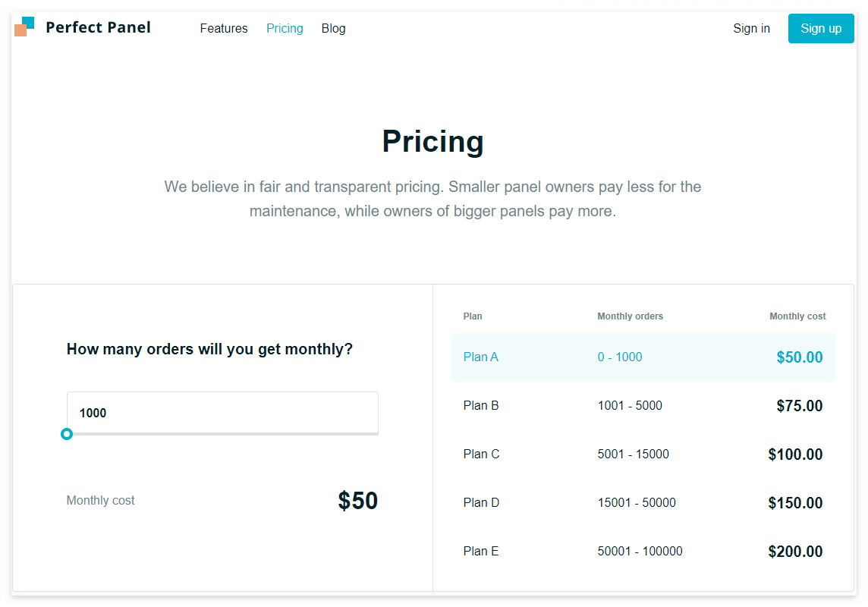Open the Blog nav link
The width and height of the screenshot is (868, 607).
click(333, 28)
